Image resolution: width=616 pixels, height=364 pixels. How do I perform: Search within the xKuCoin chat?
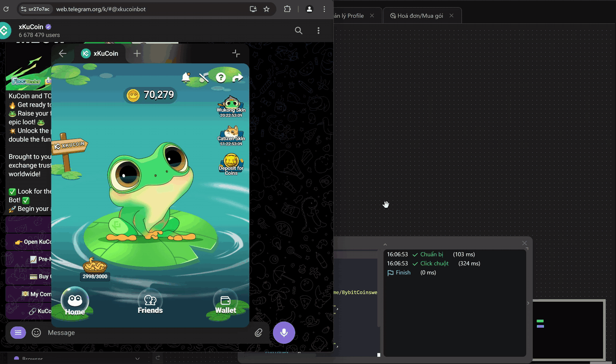click(x=298, y=30)
